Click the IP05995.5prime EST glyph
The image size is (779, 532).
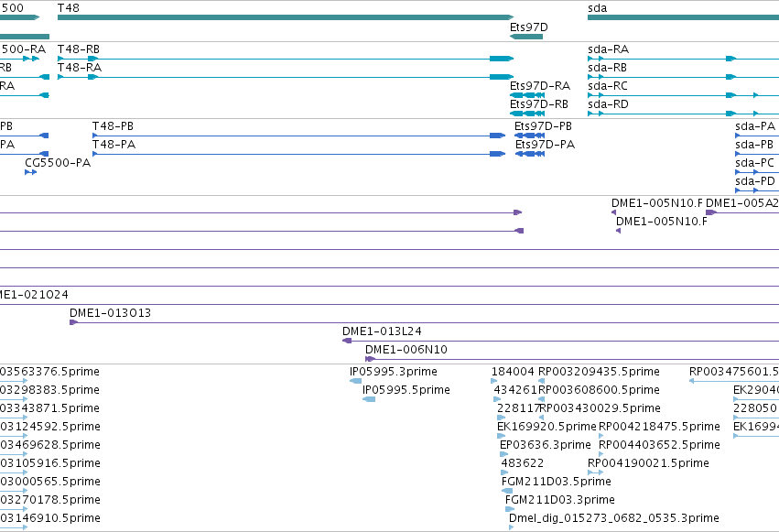point(369,399)
